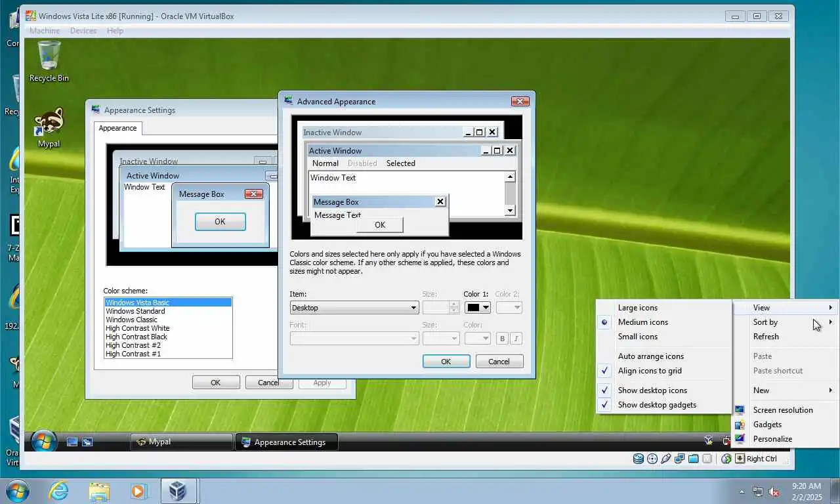Viewport: 840px width, 504px height.
Task: Click the host key arrow icon beside Right Ctrl
Action: (x=740, y=459)
